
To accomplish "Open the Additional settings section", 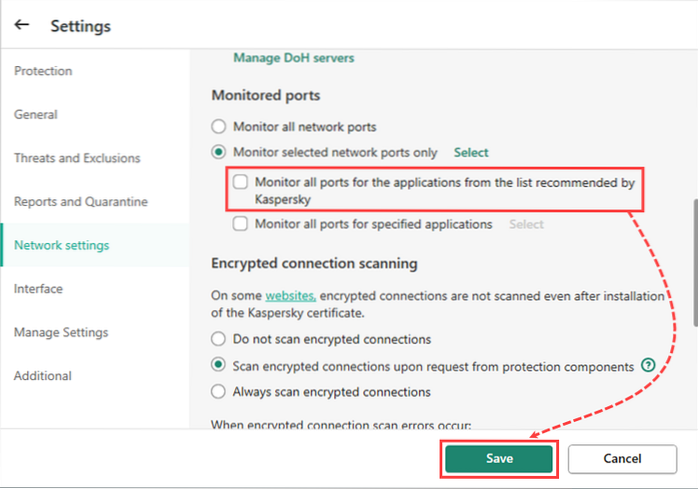I will [x=43, y=376].
